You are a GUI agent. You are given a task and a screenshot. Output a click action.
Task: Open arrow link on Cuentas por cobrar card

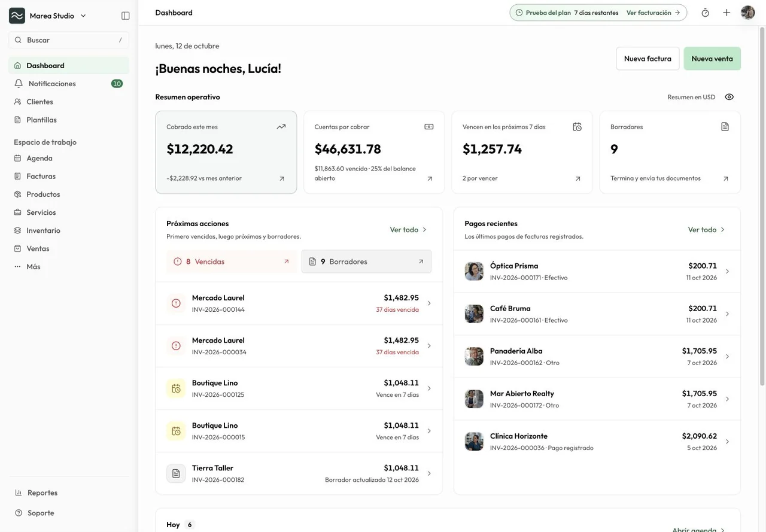[430, 178]
